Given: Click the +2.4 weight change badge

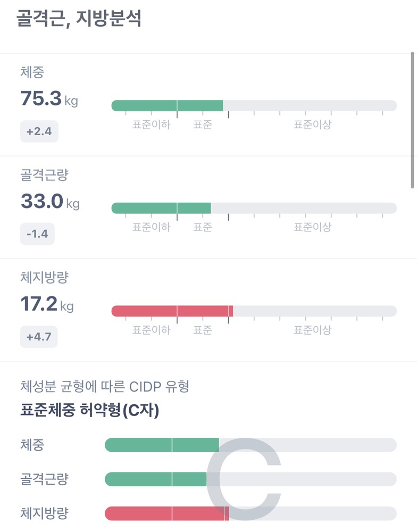Looking at the screenshot, I should click(x=39, y=131).
